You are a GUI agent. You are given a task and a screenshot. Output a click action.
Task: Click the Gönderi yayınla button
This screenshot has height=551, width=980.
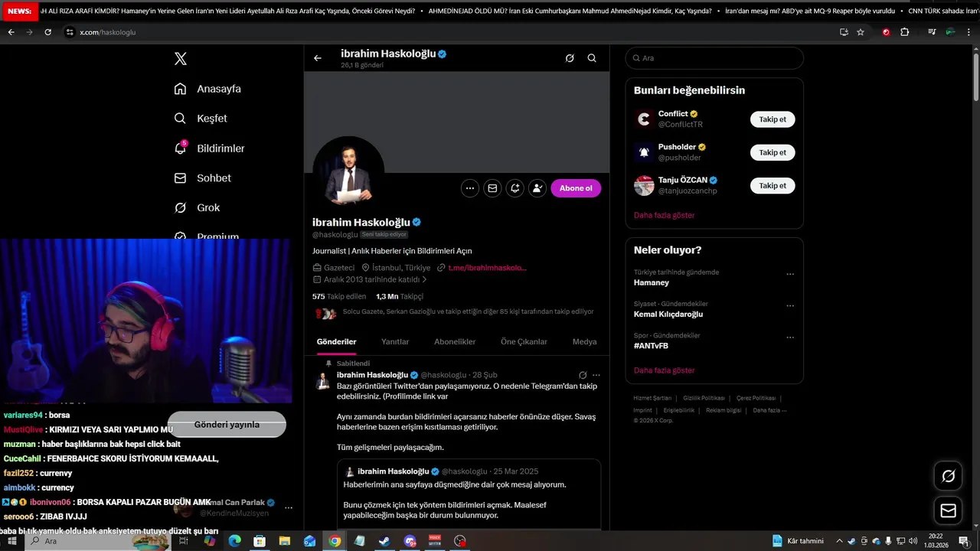(x=227, y=424)
